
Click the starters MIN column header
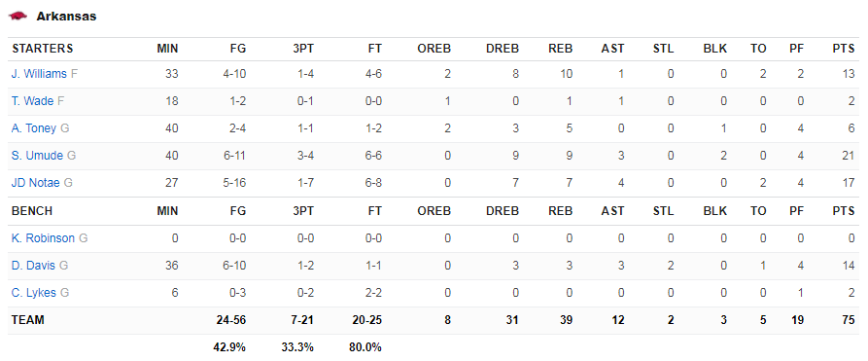pyautogui.click(x=168, y=49)
